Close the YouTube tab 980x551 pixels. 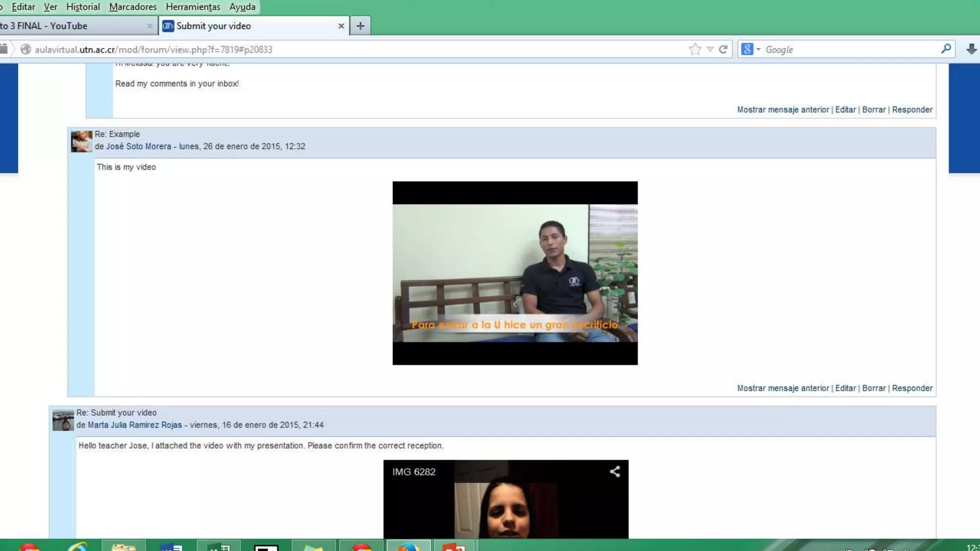point(149,26)
